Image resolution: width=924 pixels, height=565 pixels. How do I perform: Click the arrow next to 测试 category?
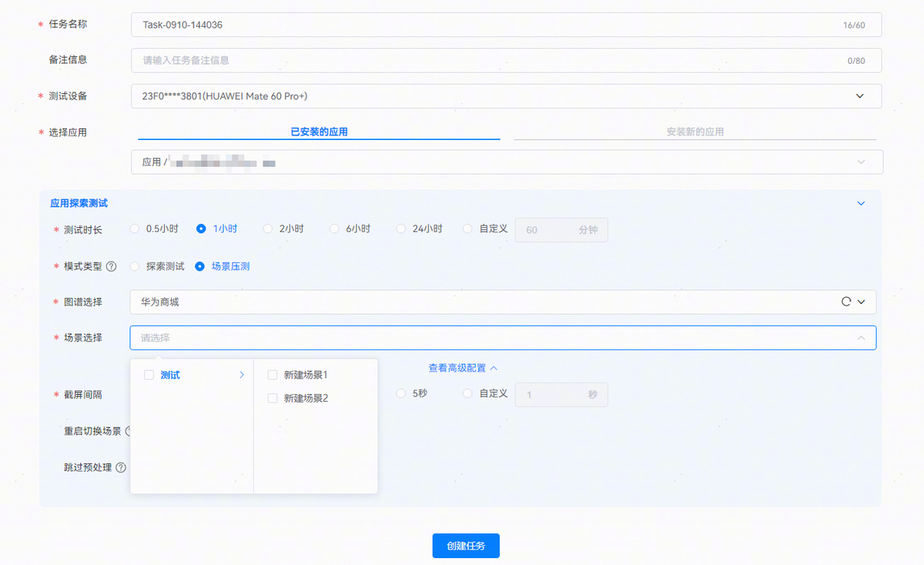coord(241,375)
